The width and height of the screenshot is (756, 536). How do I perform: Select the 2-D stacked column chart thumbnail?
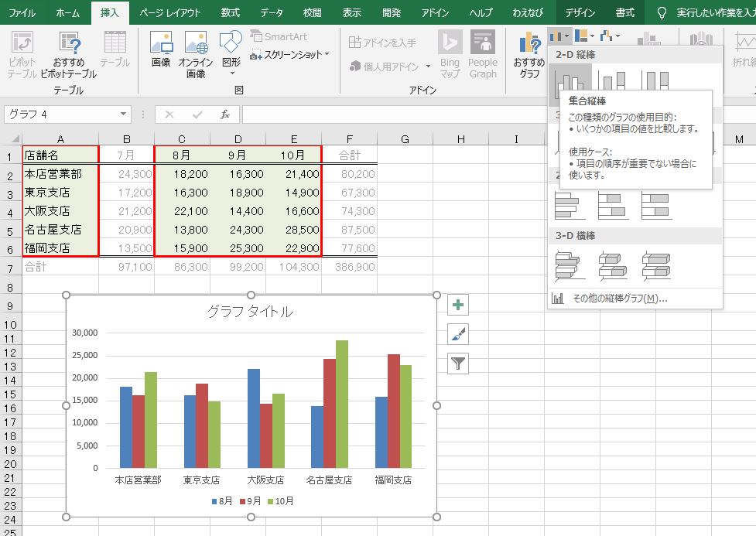612,79
